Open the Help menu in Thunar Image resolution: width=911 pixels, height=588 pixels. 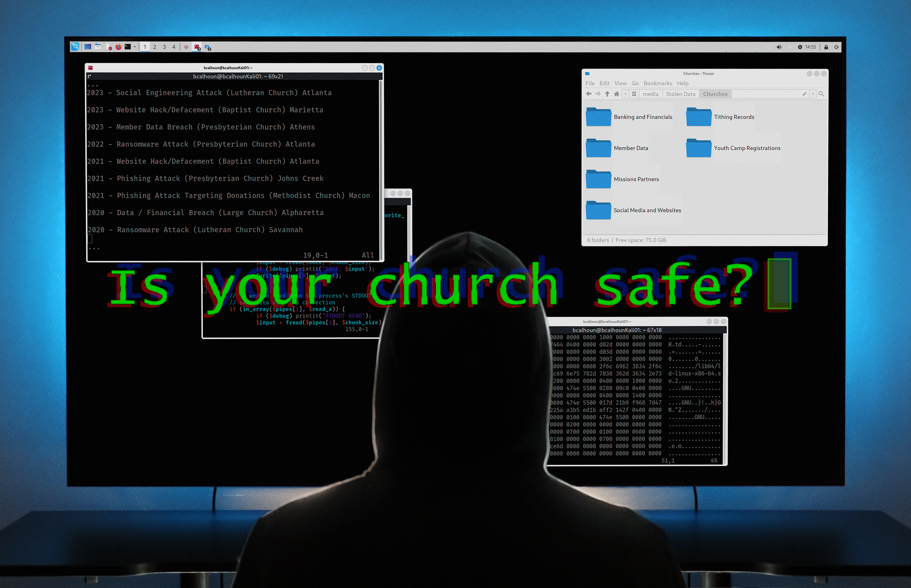tap(683, 83)
